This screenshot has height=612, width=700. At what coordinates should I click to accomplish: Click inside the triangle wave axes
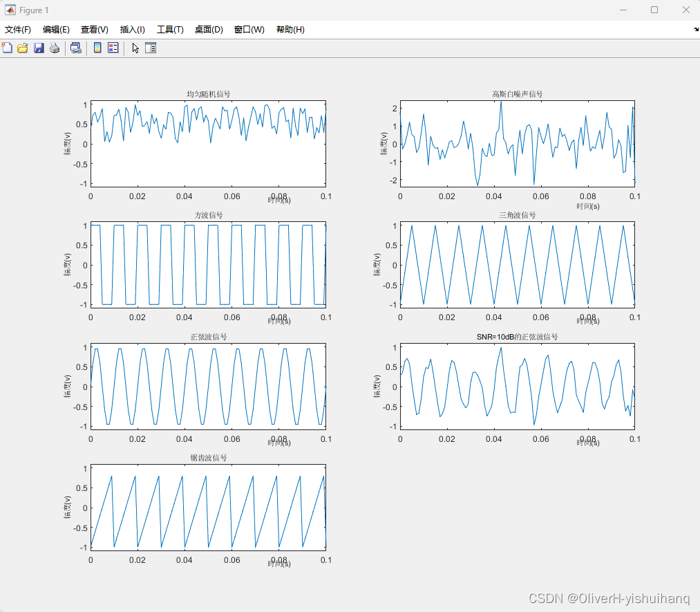[518, 265]
